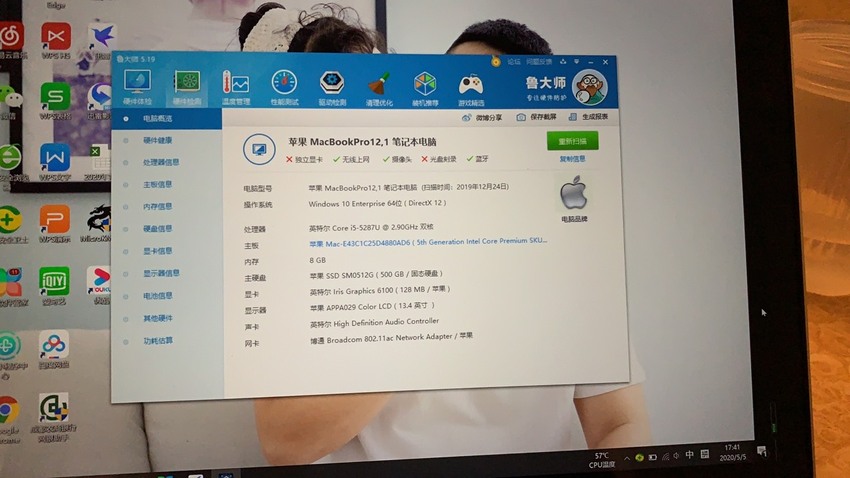Image resolution: width=850 pixels, height=478 pixels.
Task: Click the 独立显卡 status indicator
Action: tap(304, 160)
